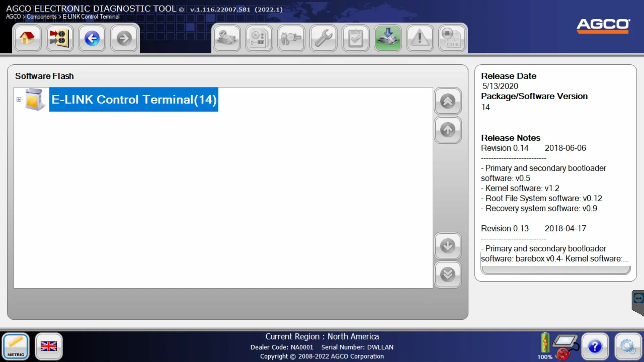Open the component selection icon
644x362 pixels.
pyautogui.click(x=59, y=38)
